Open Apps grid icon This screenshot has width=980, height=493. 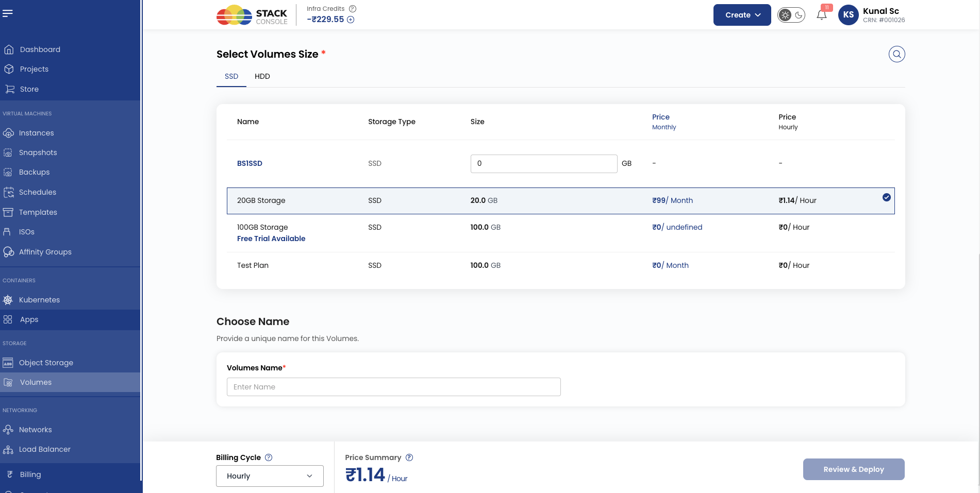tap(8, 319)
